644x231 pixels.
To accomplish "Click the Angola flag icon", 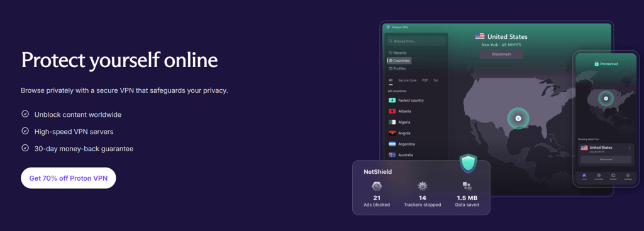I will pos(392,133).
